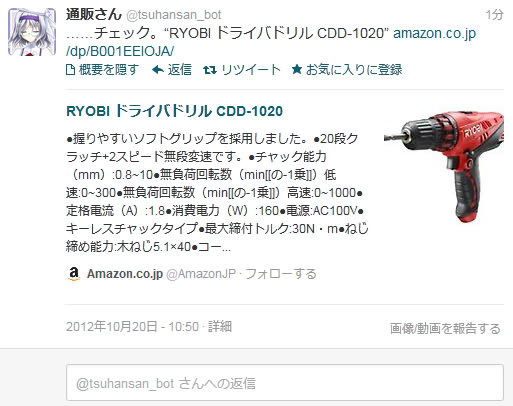This screenshot has width=513, height=406.
Task: Click the Amazon logo icon
Action: pyautogui.click(x=74, y=274)
